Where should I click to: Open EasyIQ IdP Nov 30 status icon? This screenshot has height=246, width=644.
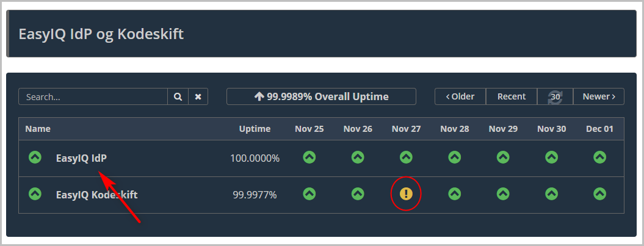pos(552,157)
